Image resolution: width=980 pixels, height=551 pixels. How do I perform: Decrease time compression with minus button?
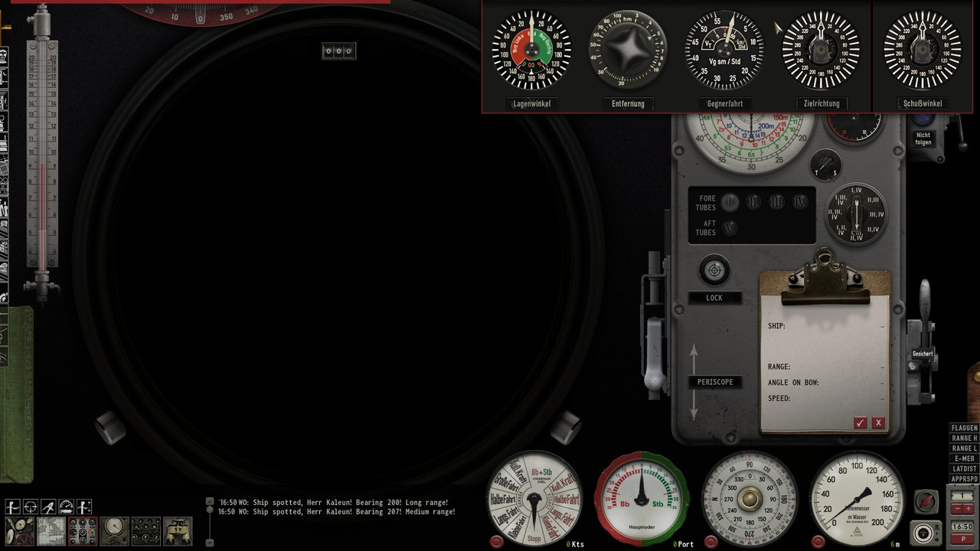pyautogui.click(x=956, y=508)
